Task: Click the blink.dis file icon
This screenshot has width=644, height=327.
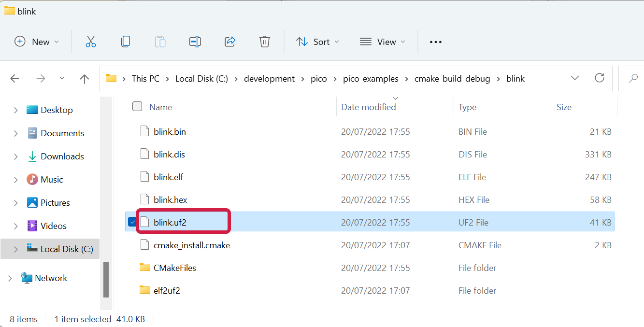Action: click(144, 154)
